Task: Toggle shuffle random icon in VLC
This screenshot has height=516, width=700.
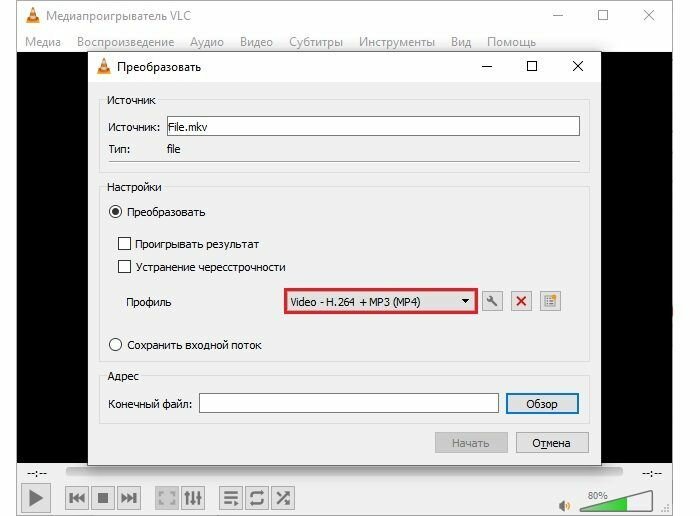Action: (x=283, y=498)
